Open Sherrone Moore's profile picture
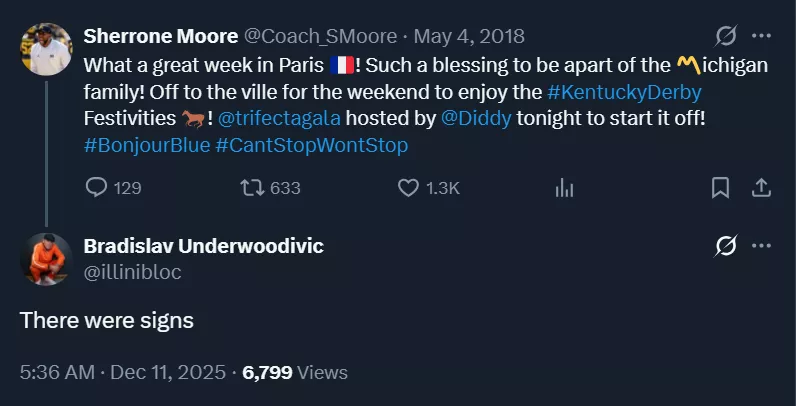 tap(46, 49)
